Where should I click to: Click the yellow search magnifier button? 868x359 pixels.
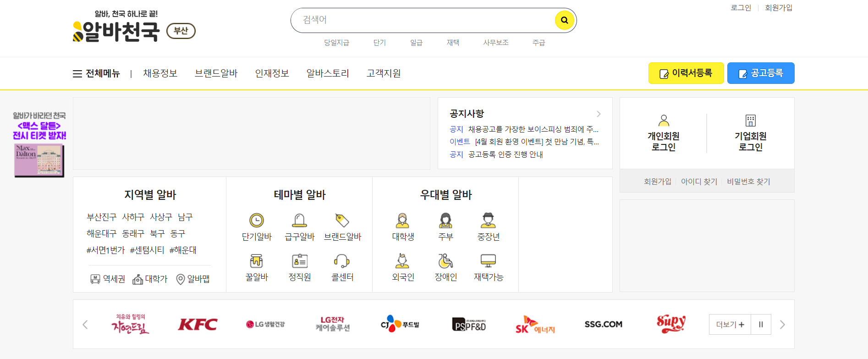click(x=564, y=20)
